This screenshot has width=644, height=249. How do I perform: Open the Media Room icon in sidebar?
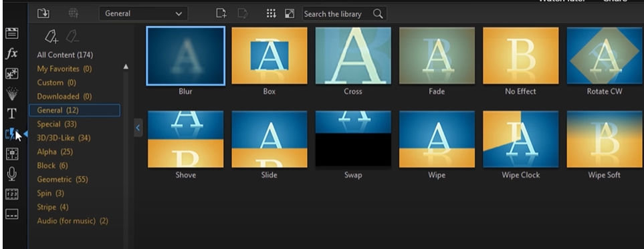(x=11, y=33)
